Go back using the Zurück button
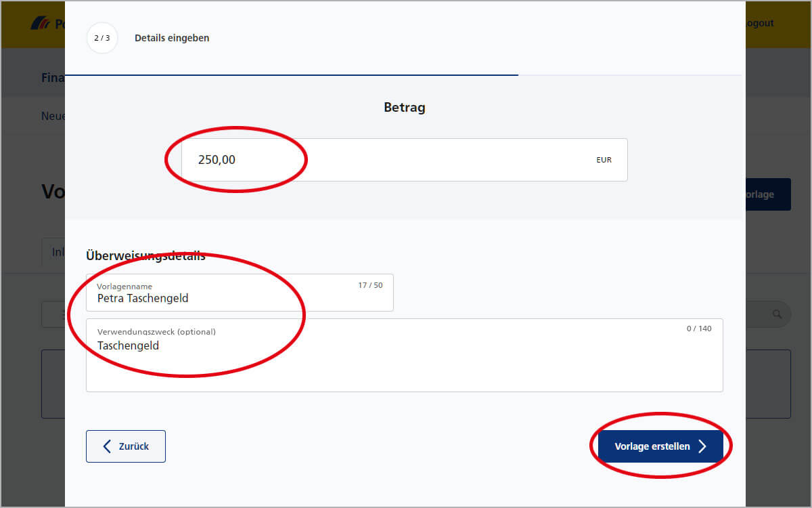The width and height of the screenshot is (812, 508). click(126, 446)
